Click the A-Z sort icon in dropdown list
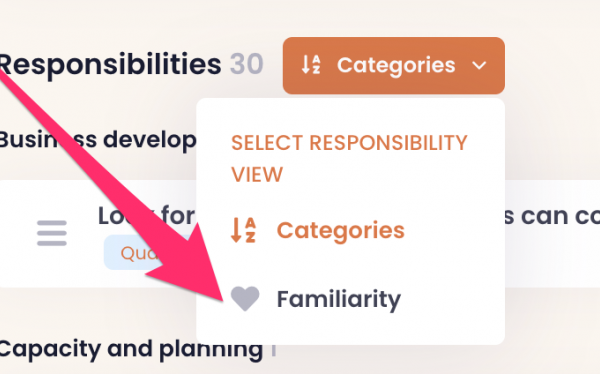600x374 pixels. (243, 230)
